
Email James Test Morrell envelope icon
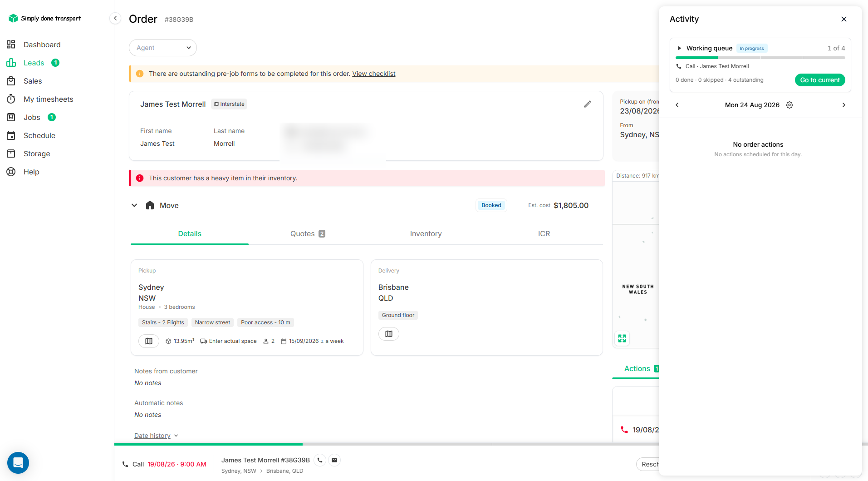tap(334, 460)
